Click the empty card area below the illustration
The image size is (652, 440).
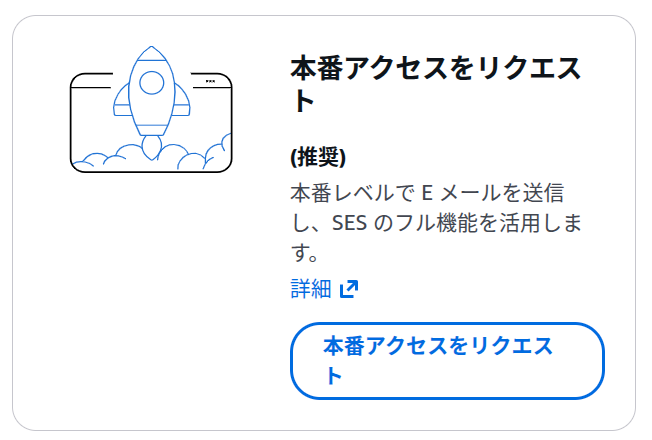tap(150, 300)
